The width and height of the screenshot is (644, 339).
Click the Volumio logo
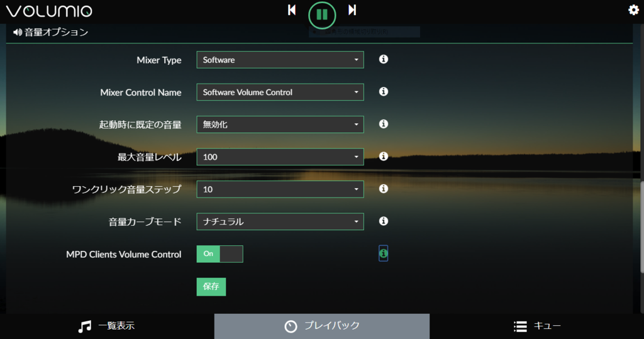(x=49, y=11)
